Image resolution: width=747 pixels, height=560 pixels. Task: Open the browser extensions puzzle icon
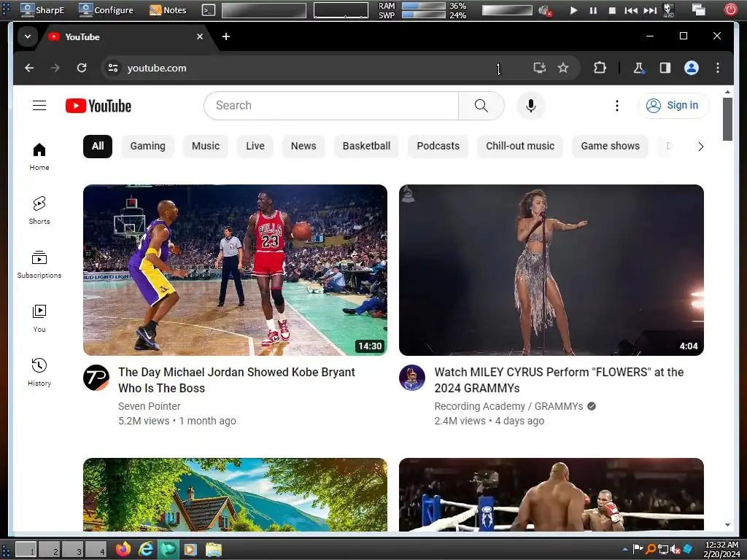(600, 68)
